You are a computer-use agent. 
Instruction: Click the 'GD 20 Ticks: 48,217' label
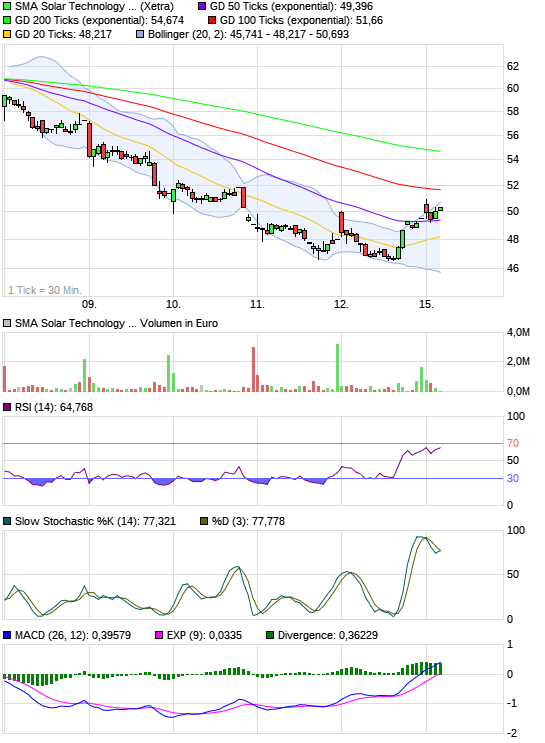pyautogui.click(x=63, y=35)
